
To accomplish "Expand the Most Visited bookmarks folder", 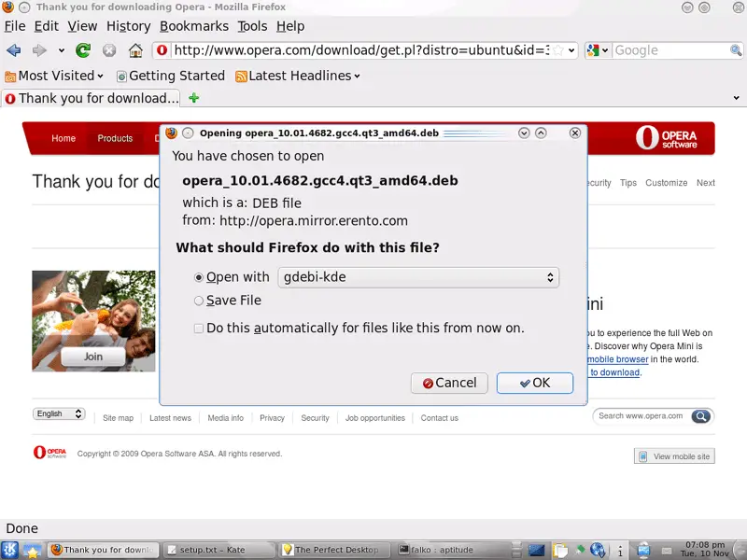I will 54,76.
